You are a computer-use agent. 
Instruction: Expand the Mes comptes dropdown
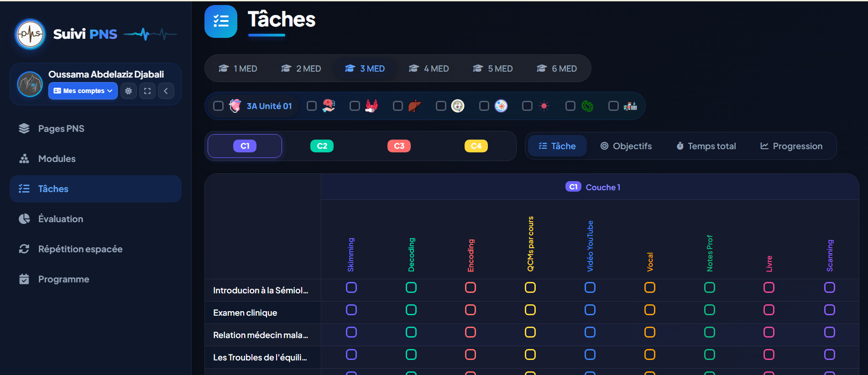point(83,91)
